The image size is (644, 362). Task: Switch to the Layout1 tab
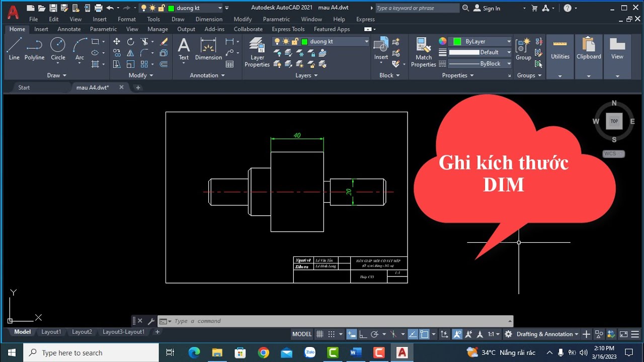pyautogui.click(x=51, y=332)
